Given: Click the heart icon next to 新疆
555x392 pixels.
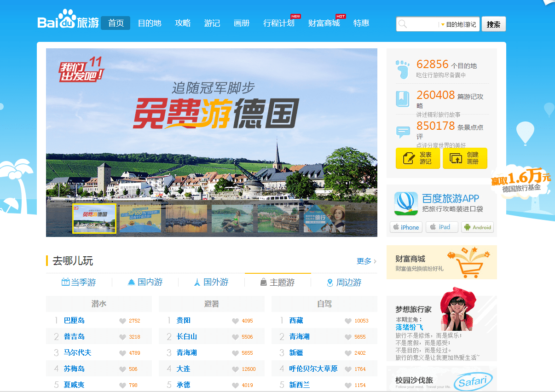Looking at the screenshot, I should click(x=348, y=353).
